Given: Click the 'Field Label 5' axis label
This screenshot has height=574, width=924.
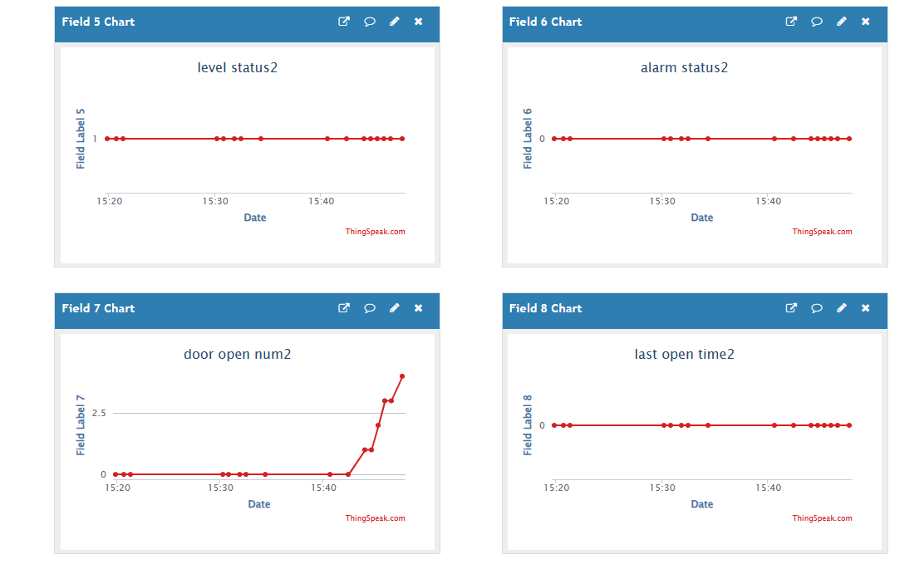Looking at the screenshot, I should 81,139.
